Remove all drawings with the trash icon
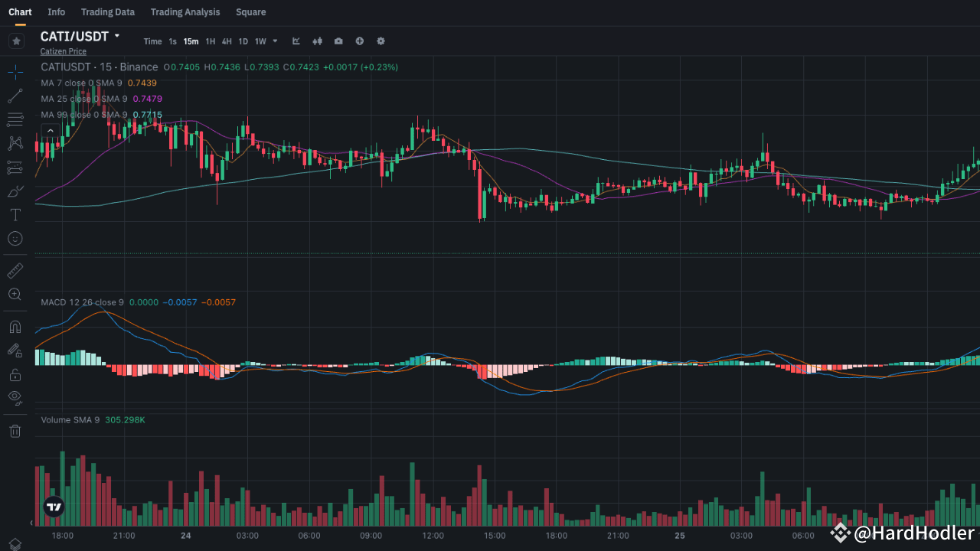980x551 pixels. point(15,431)
